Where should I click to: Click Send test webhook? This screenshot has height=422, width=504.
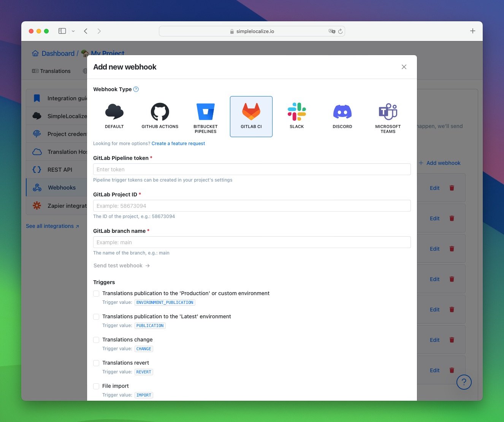pos(122,266)
